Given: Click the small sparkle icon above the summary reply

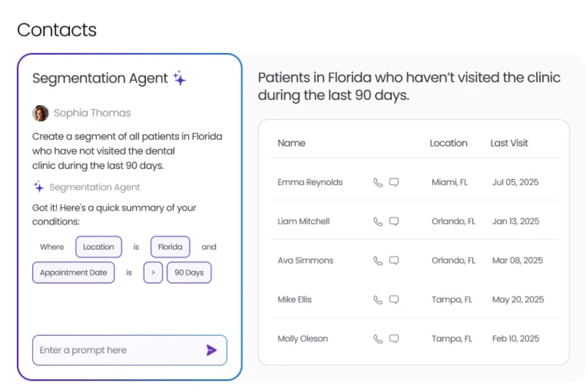Looking at the screenshot, I should coord(38,187).
